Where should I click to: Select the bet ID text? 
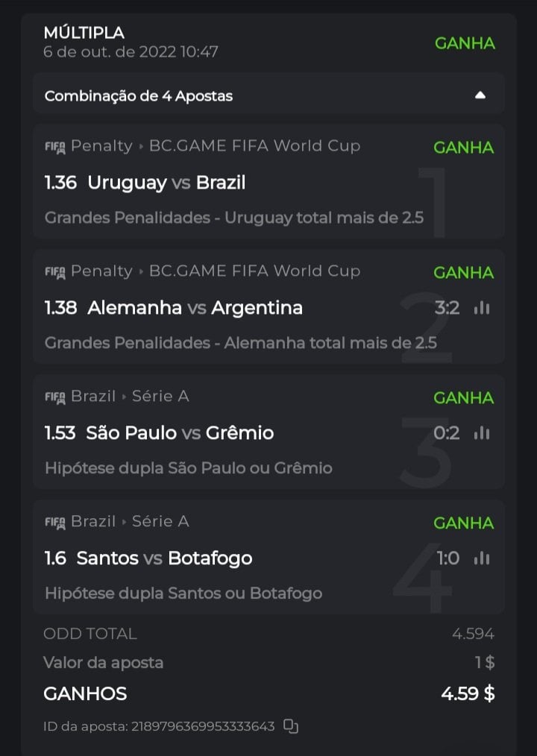tap(159, 726)
